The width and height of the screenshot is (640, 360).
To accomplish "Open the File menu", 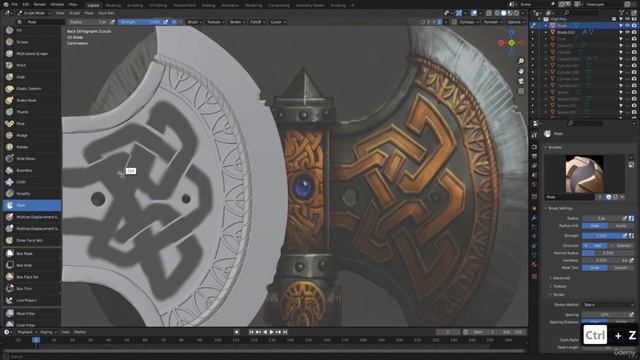I will point(15,4).
